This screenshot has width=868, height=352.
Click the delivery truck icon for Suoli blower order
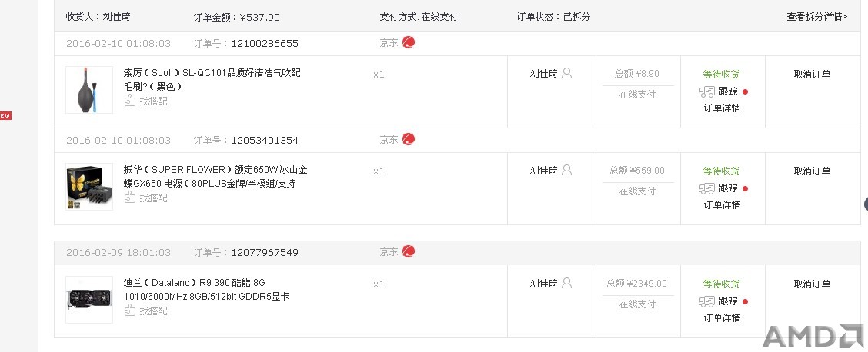[x=707, y=91]
